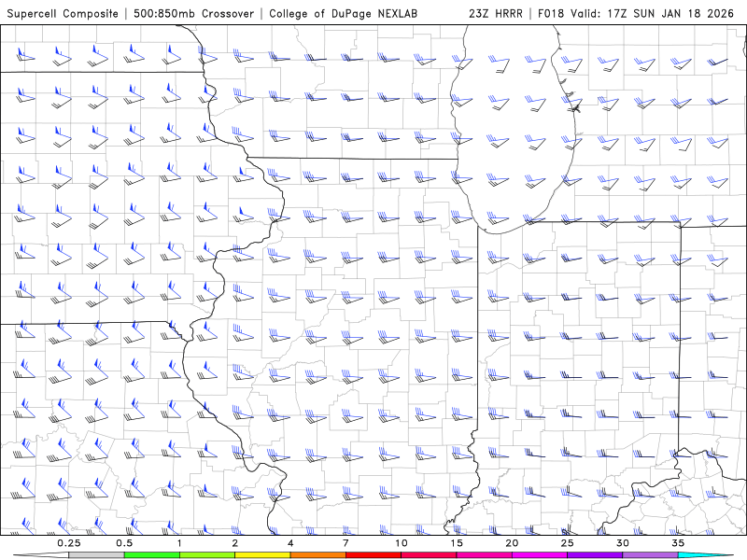The image size is (747, 560).
Task: Click the "F018 Valid: 17Z SUN JAN 18 2026" text
Action: (636, 13)
